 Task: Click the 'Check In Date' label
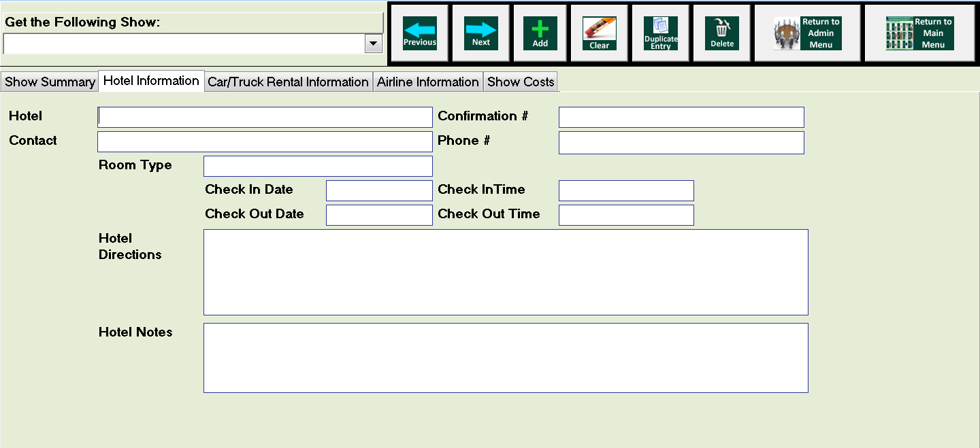coord(249,189)
